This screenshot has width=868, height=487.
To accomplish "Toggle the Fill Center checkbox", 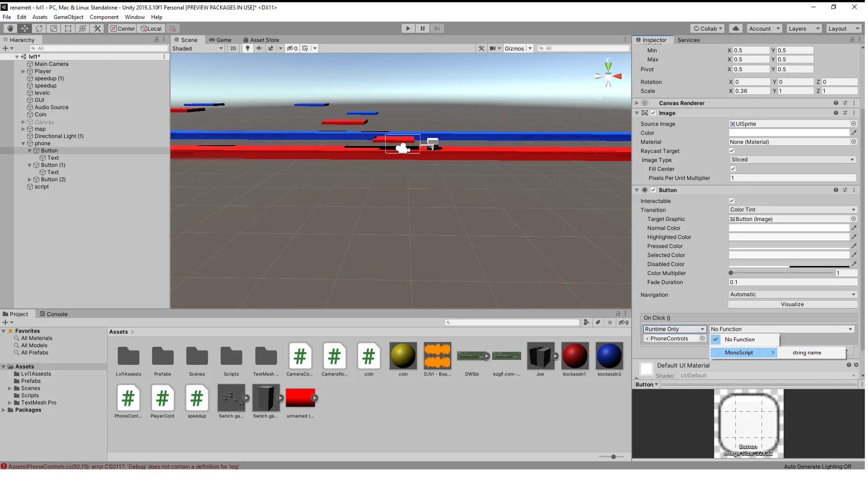I will click(x=733, y=169).
